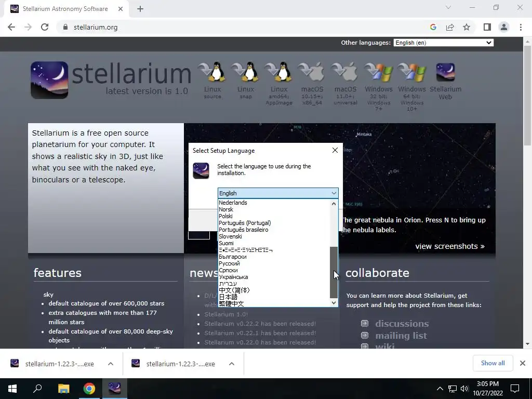
Task: Download macOS 11.0+ universal build icon
Action: (345, 72)
